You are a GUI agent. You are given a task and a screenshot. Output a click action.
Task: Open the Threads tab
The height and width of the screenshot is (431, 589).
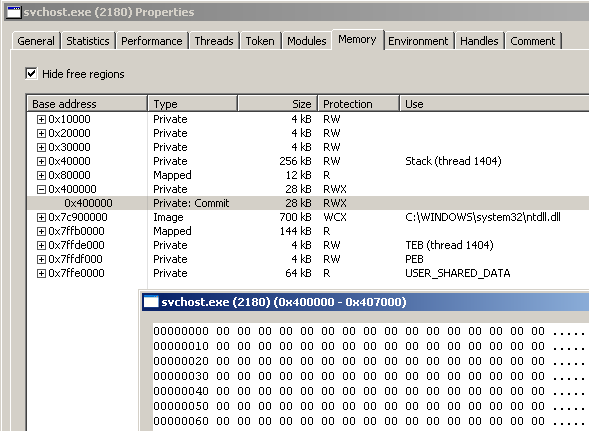(x=214, y=41)
